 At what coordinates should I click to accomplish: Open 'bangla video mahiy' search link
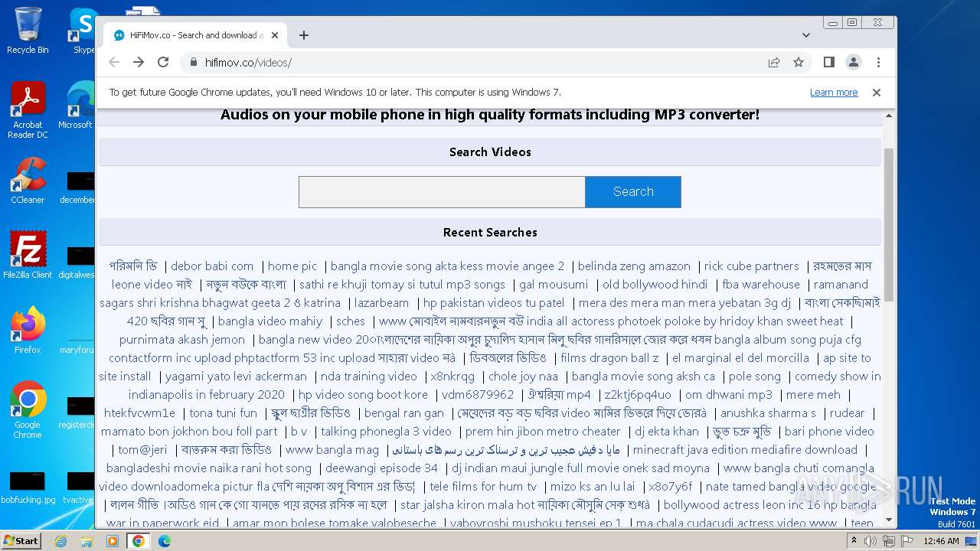click(270, 321)
